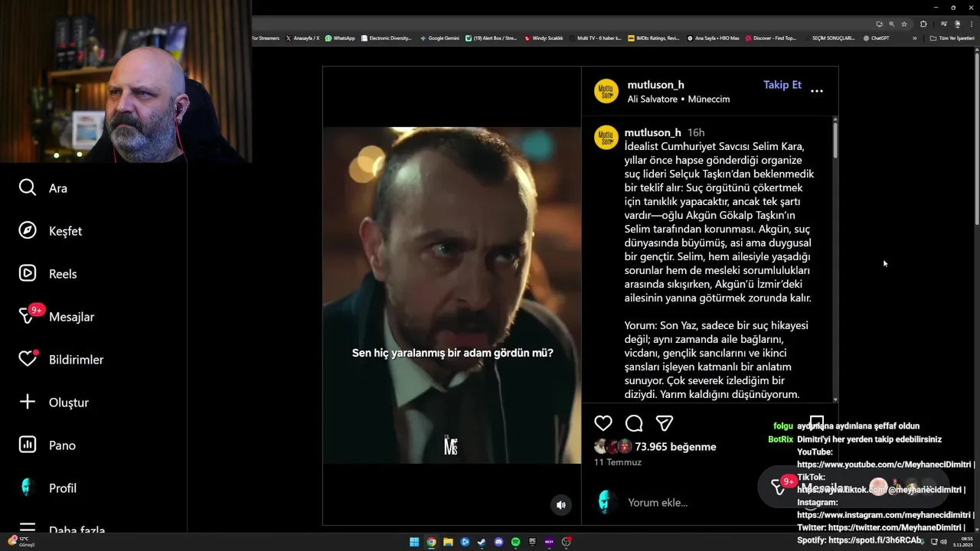The height and width of the screenshot is (551, 980).
Task: Open Chrome three-dot menu
Action: 970,24
